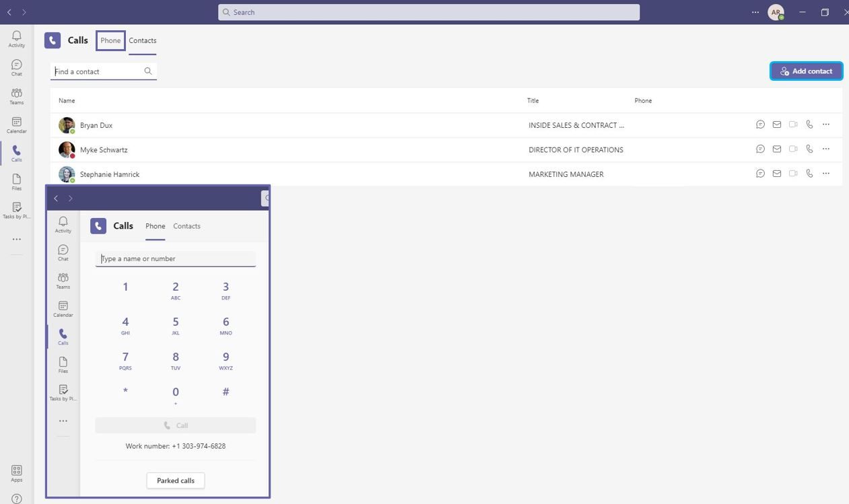
Task: Go forward using title bar arrow
Action: (x=24, y=12)
